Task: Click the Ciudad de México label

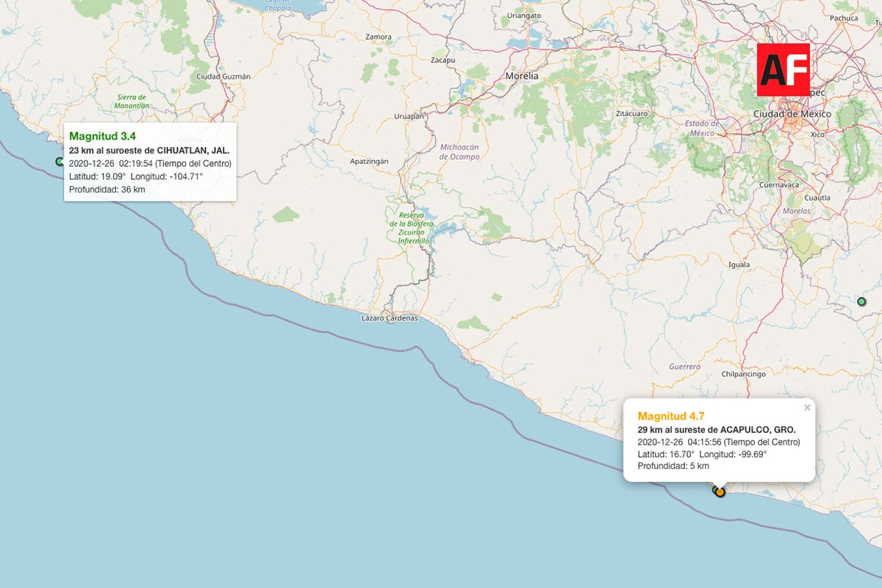Action: (x=792, y=114)
